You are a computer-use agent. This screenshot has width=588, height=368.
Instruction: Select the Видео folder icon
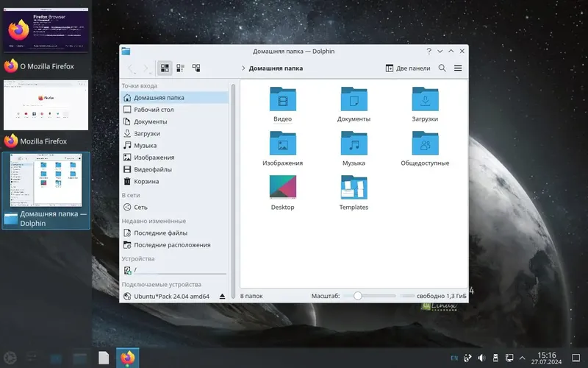[x=283, y=99]
